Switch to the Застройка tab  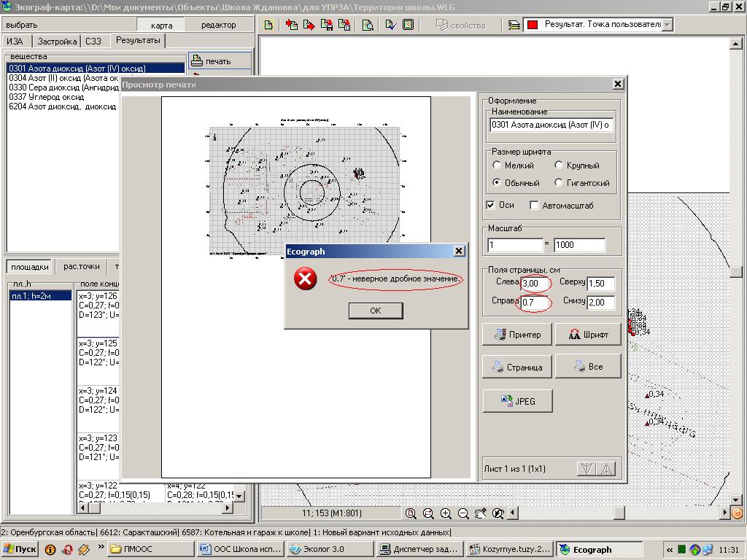[55, 42]
